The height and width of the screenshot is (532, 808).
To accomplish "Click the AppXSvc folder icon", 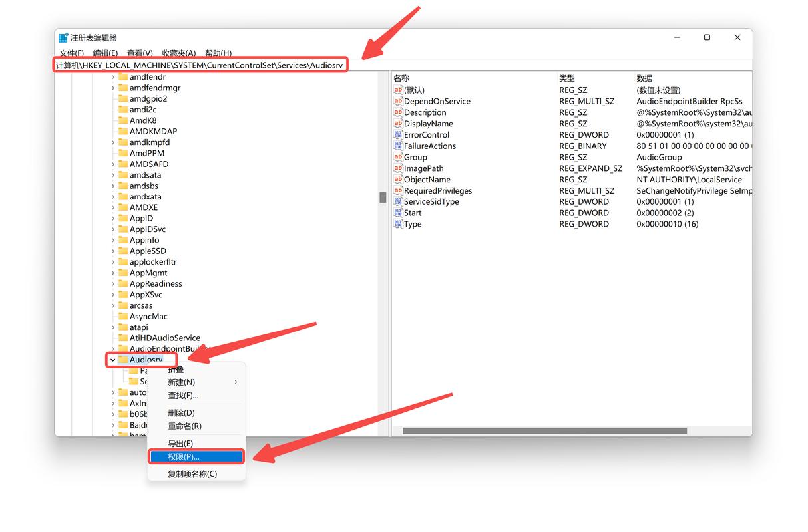I will pyautogui.click(x=123, y=295).
